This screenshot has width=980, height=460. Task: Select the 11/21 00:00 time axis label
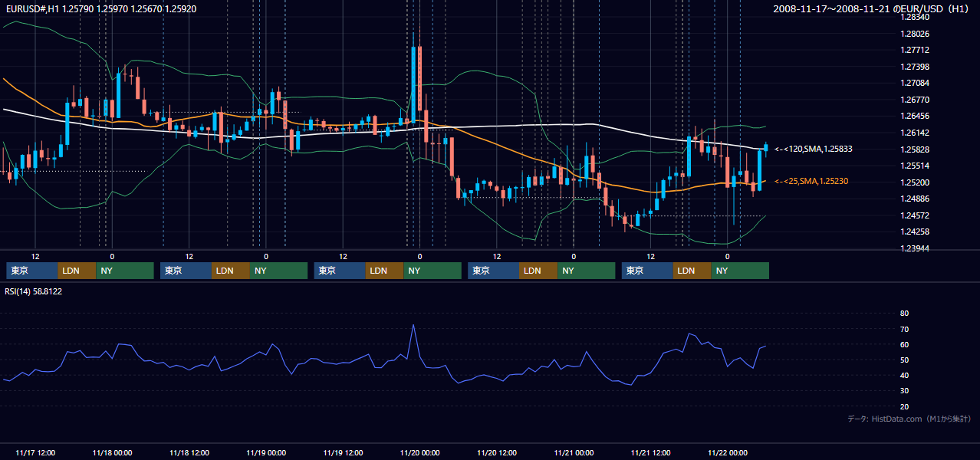pyautogui.click(x=574, y=453)
